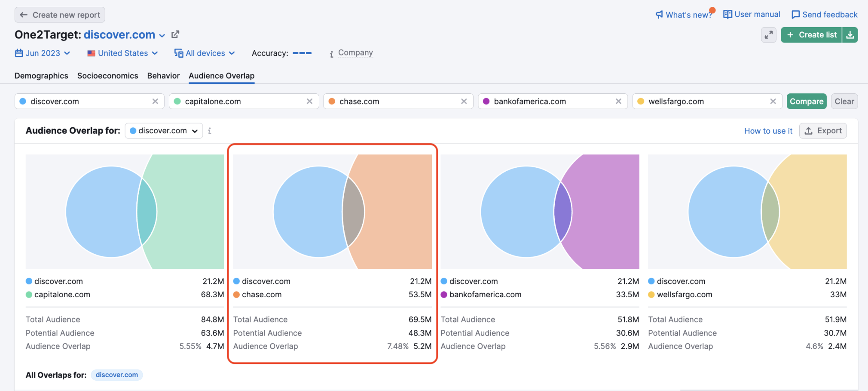The width and height of the screenshot is (868, 391).
Task: Click the bankofamerica.com purple Venn diagram
Action: pos(540,212)
